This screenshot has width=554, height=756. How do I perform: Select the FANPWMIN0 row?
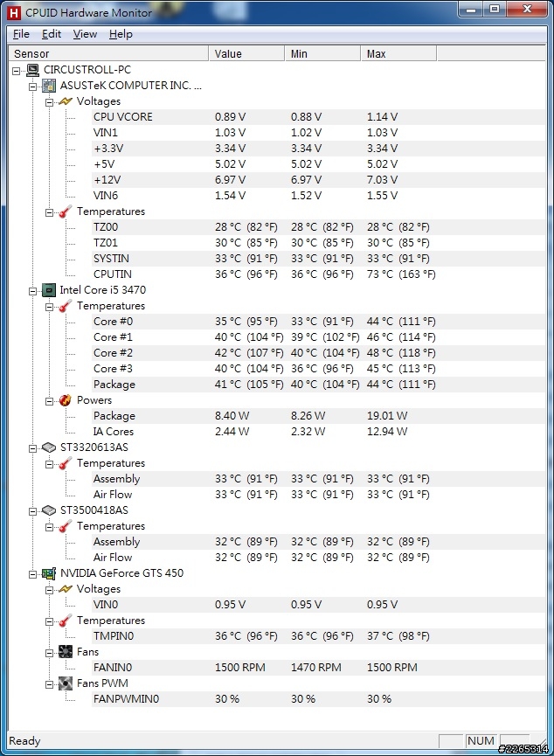pos(319,698)
